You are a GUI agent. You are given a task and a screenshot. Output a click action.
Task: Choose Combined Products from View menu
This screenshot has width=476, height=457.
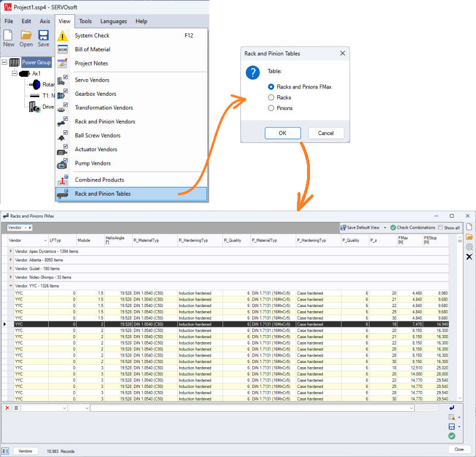tap(99, 180)
